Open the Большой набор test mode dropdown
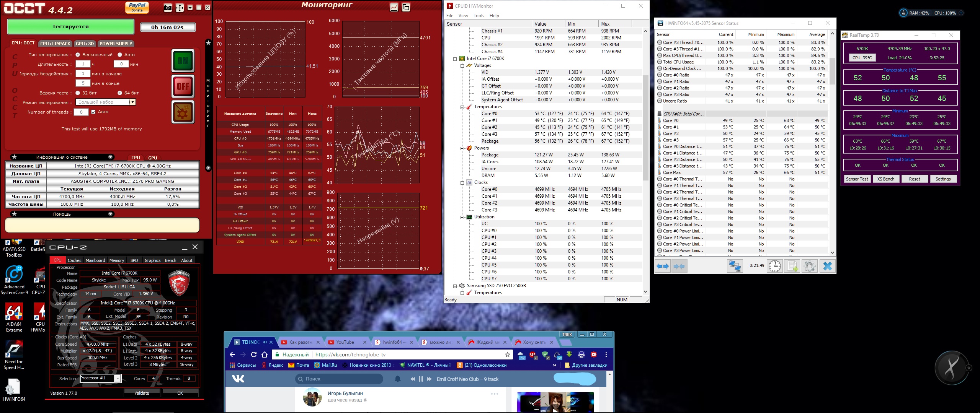Screen dimensions: 980x413 click(132, 102)
